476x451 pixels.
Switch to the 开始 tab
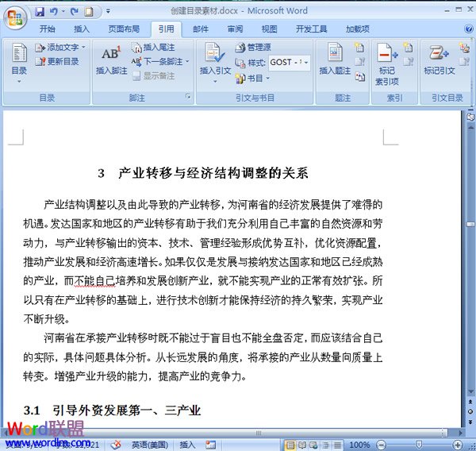pyautogui.click(x=48, y=29)
